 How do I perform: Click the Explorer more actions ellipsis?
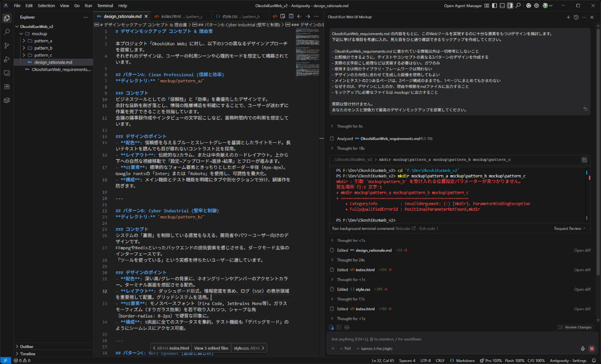pos(86,17)
